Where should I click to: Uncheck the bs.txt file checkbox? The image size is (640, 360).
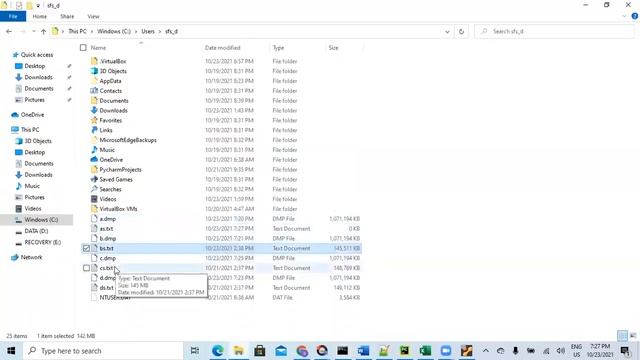[x=86, y=248]
